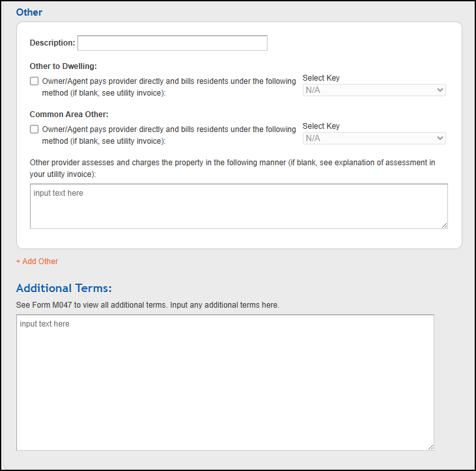Click the 'Other to Dwelling:' label
This screenshot has width=476, height=471.
(x=63, y=66)
